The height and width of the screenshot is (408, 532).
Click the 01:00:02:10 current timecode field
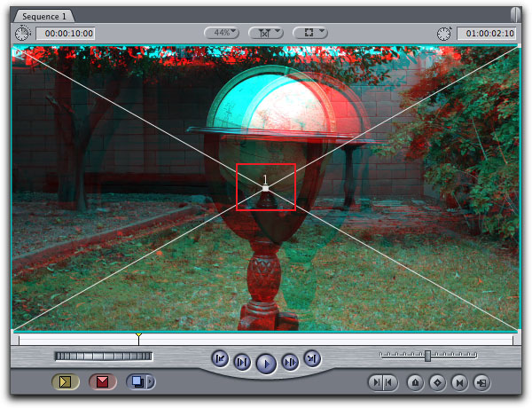(x=487, y=34)
